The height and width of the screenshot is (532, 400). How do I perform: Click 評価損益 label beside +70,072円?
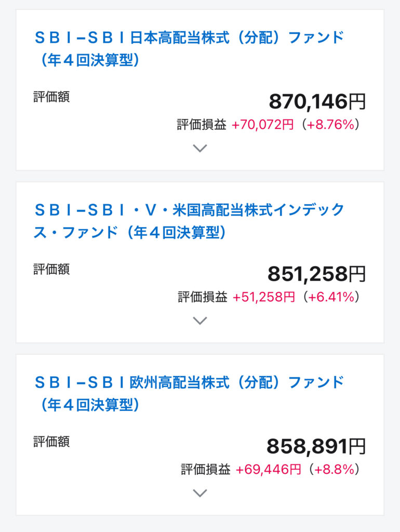(202, 125)
